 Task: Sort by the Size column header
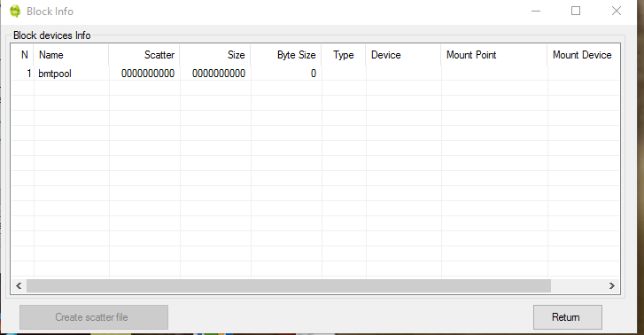(215, 55)
